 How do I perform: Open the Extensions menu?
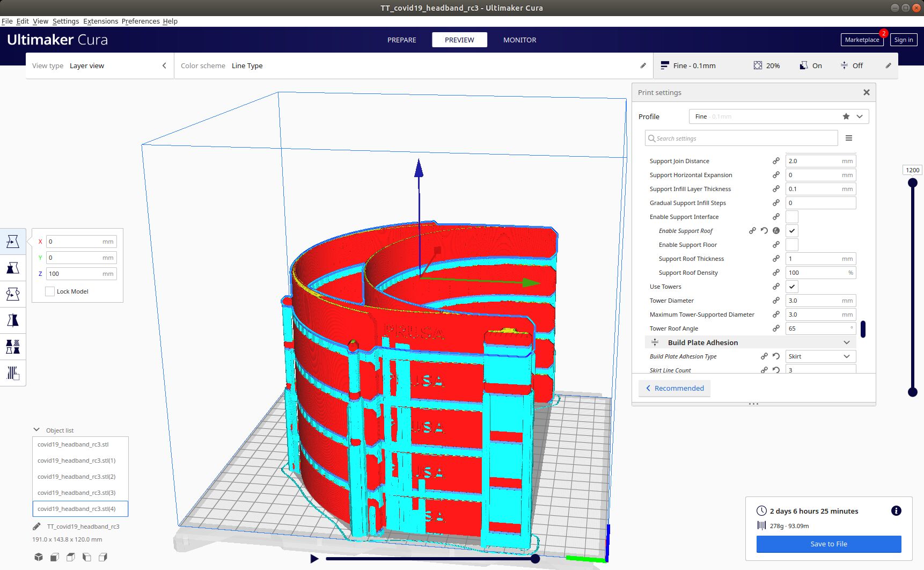point(100,21)
